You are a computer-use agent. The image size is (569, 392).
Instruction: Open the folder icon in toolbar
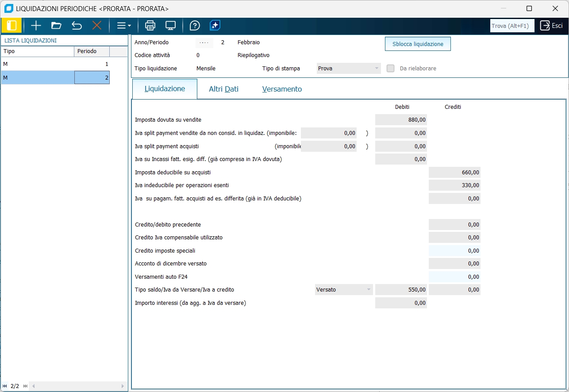56,26
